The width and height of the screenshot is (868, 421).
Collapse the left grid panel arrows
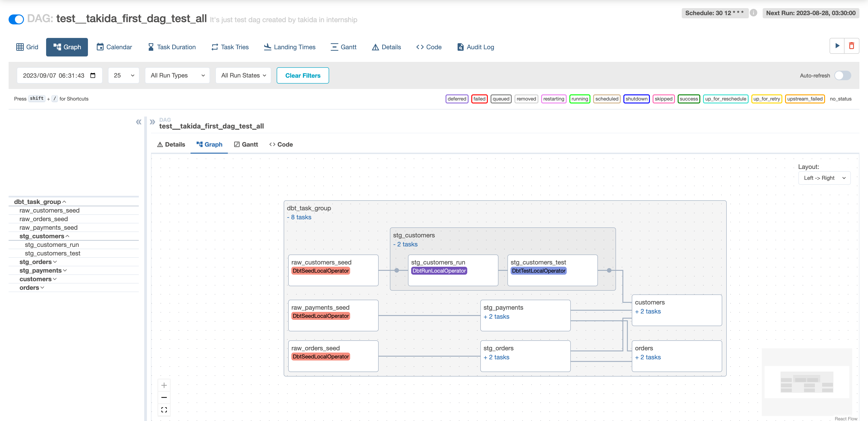(x=139, y=122)
